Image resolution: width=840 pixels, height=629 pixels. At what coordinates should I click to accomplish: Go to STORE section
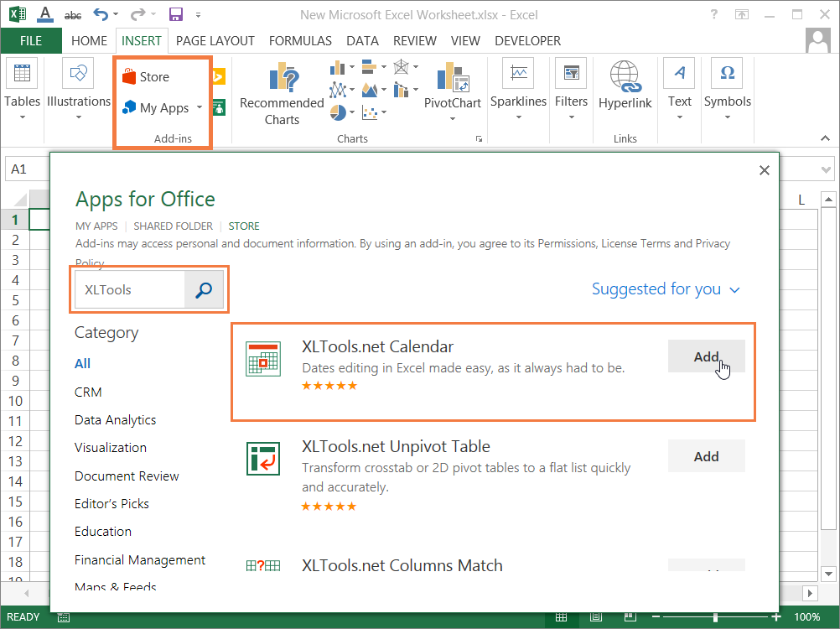click(x=244, y=226)
